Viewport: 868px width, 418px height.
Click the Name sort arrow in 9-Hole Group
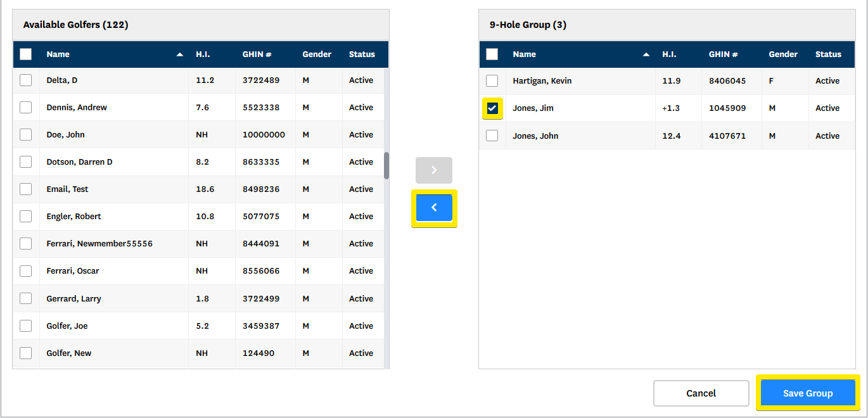pyautogui.click(x=646, y=55)
